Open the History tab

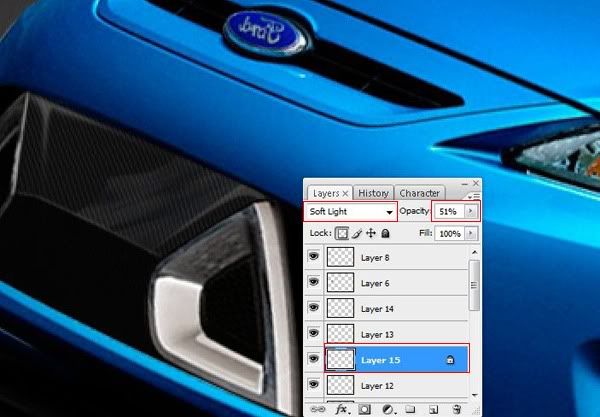coord(373,193)
